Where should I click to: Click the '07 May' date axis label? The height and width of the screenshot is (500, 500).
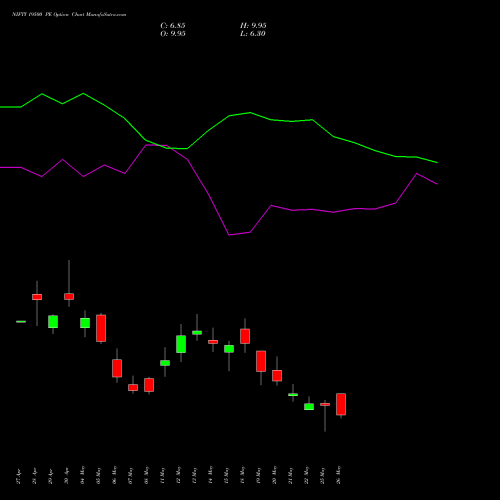131,475
